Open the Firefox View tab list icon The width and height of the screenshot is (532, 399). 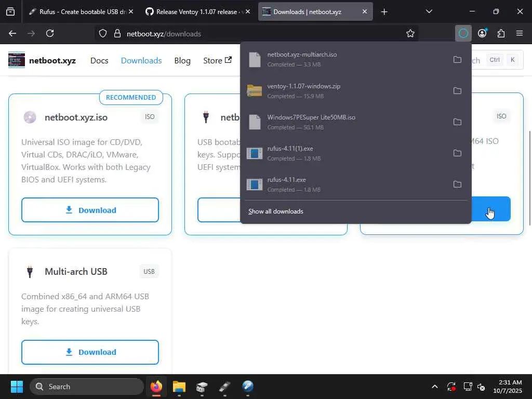[10, 12]
